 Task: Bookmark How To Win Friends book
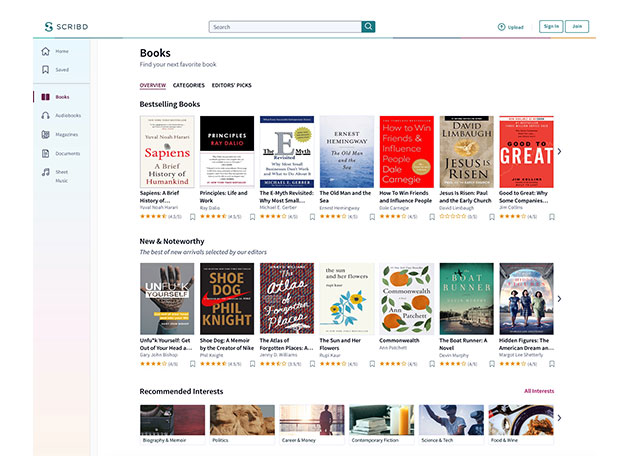click(x=432, y=217)
